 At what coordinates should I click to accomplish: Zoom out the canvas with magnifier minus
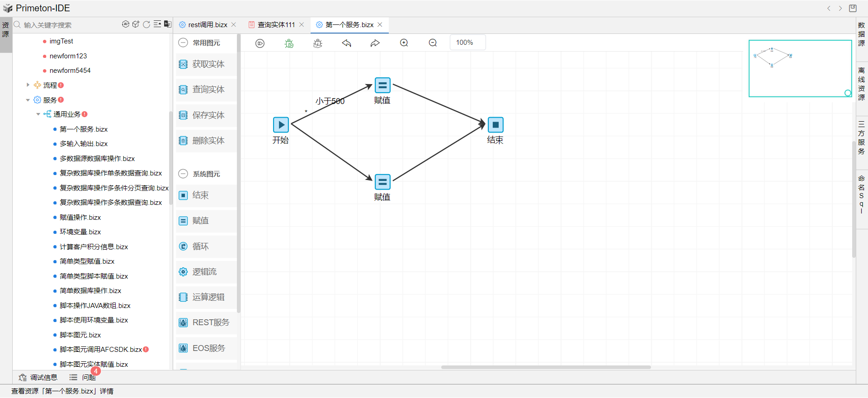coord(433,43)
